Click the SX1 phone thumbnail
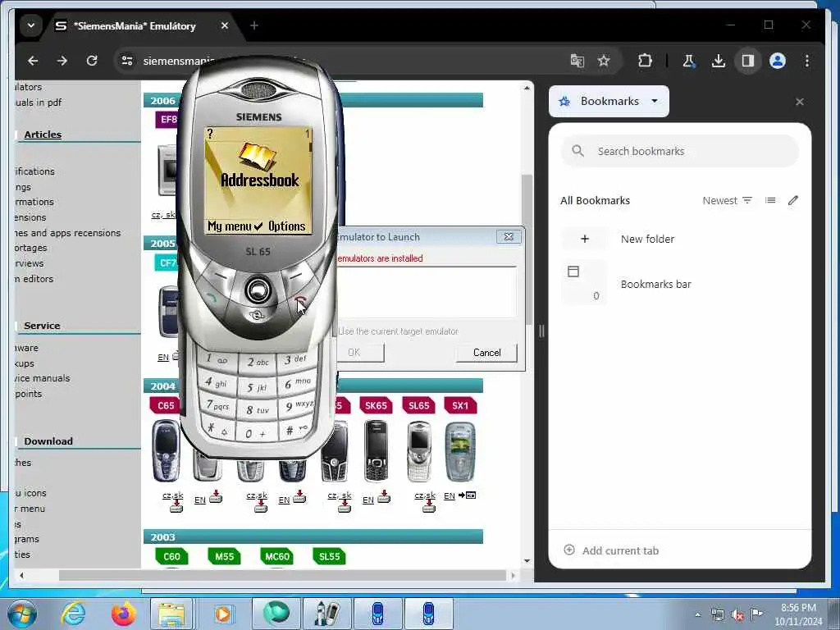This screenshot has width=840, height=630. (x=460, y=452)
